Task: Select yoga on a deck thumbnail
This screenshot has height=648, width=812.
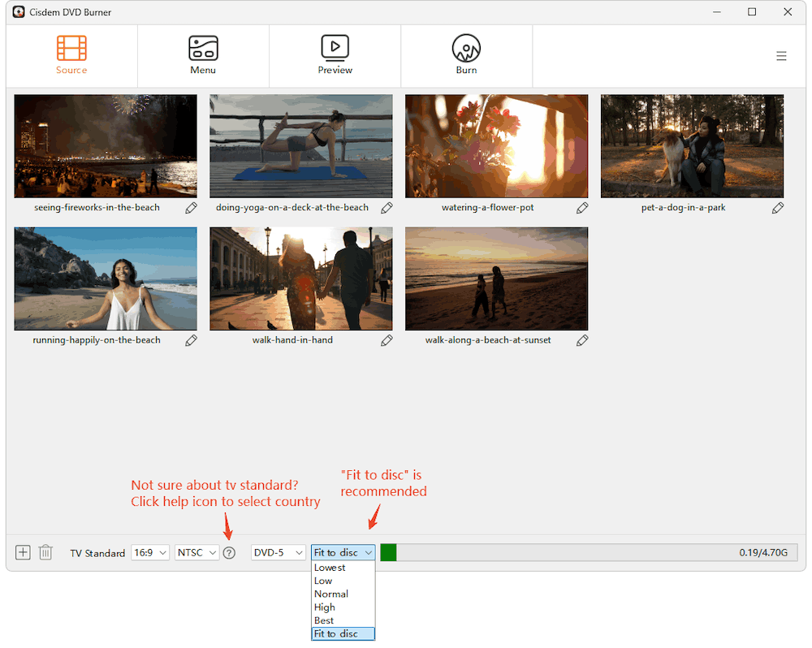Action: [301, 146]
